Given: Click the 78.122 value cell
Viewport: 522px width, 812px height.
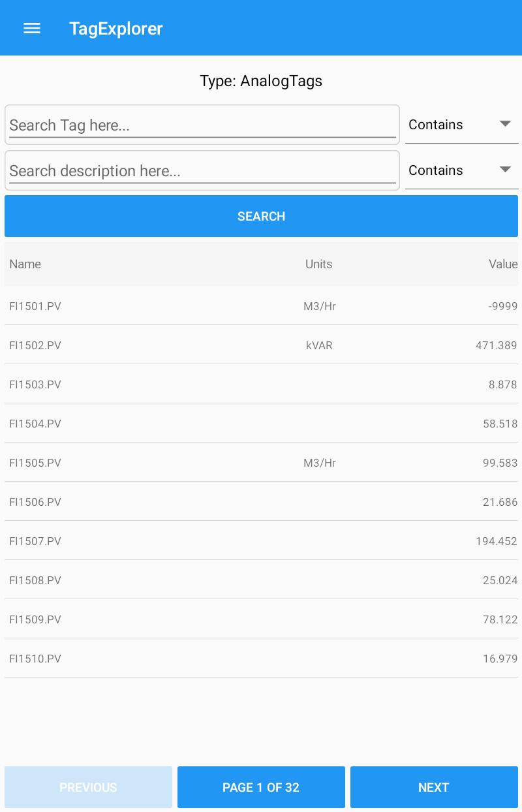Looking at the screenshot, I should [500, 619].
